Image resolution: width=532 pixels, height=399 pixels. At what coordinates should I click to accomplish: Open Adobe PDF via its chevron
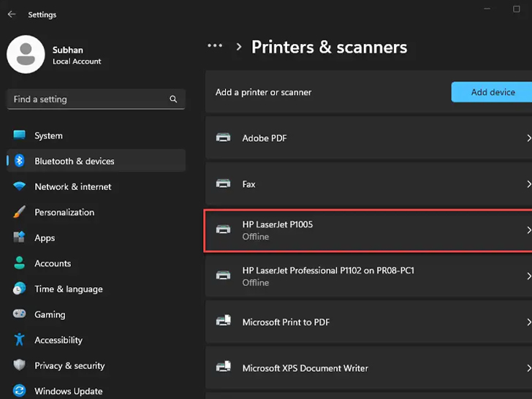click(x=528, y=138)
